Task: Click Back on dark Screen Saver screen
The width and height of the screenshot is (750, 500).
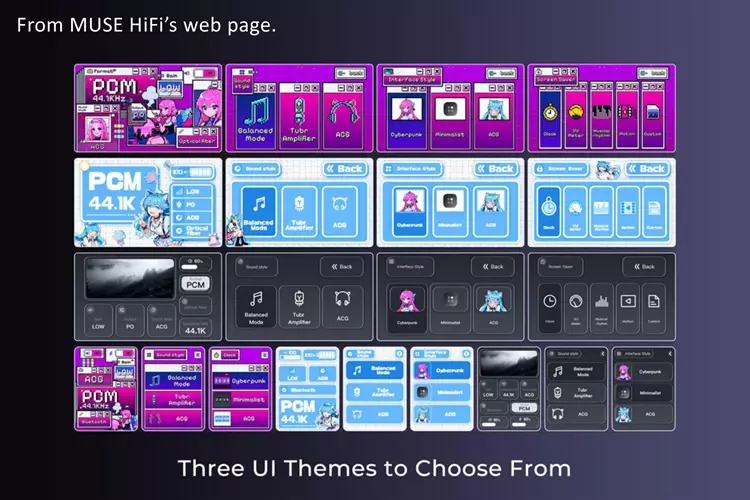Action: point(644,267)
